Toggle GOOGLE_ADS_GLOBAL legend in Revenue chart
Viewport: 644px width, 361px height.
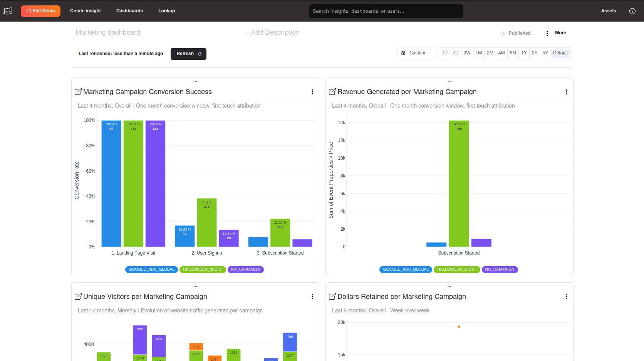point(406,270)
